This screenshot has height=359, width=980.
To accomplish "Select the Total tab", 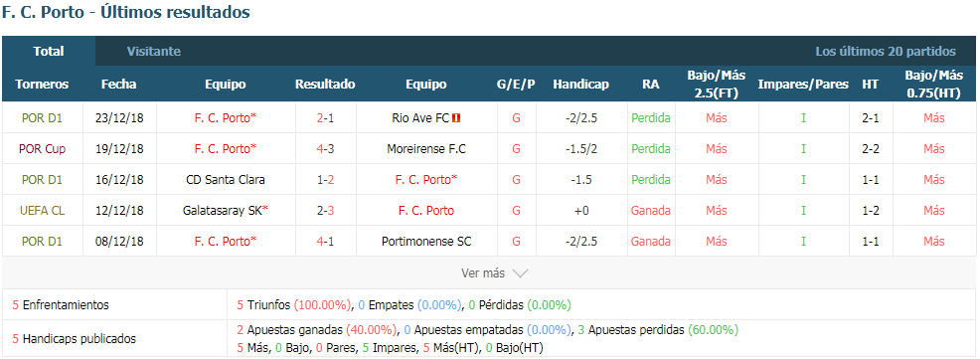I will [49, 52].
